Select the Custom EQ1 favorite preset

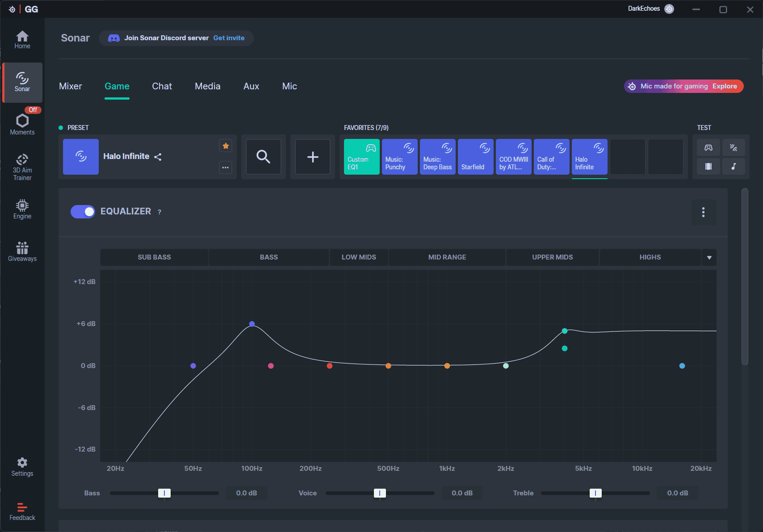[x=361, y=157]
